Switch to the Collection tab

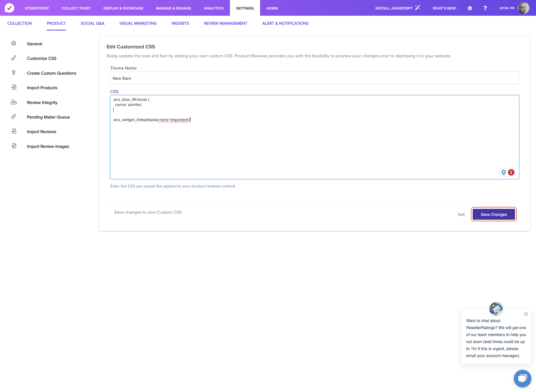click(x=20, y=23)
